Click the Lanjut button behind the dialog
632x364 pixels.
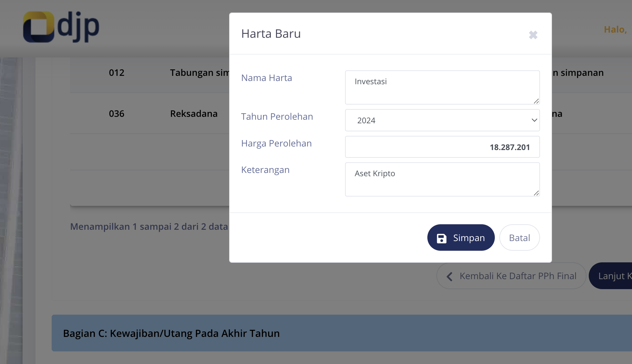point(611,276)
